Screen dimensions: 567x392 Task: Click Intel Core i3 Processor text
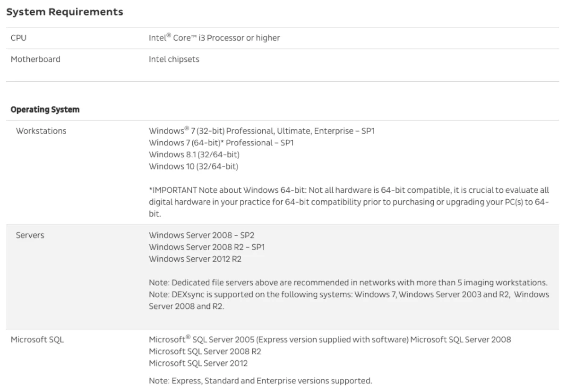point(215,38)
